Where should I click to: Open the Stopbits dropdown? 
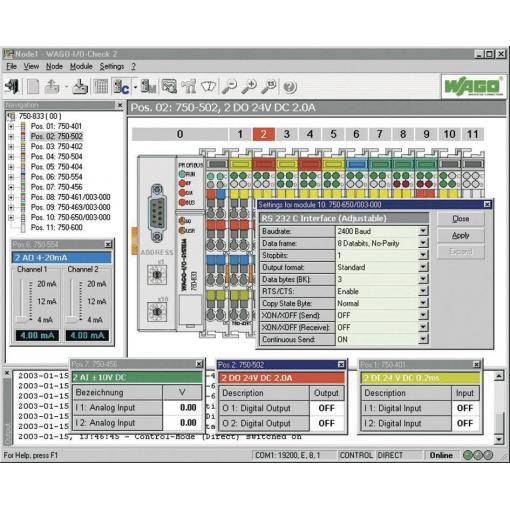[x=423, y=255]
